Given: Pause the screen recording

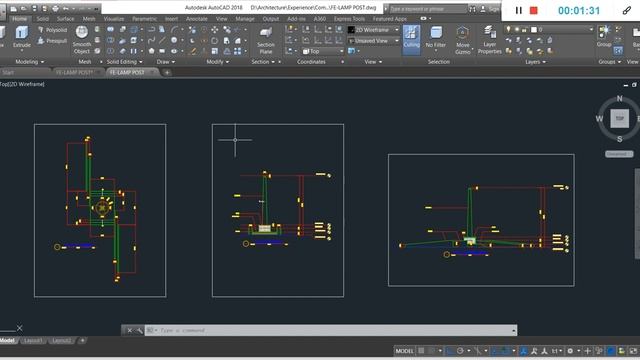Looking at the screenshot, I should [x=518, y=11].
